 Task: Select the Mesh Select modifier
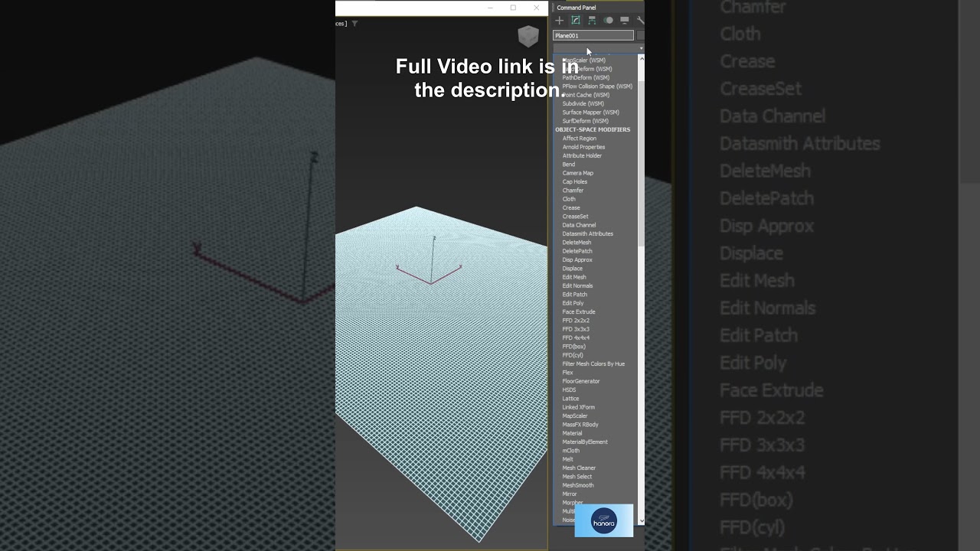(577, 477)
